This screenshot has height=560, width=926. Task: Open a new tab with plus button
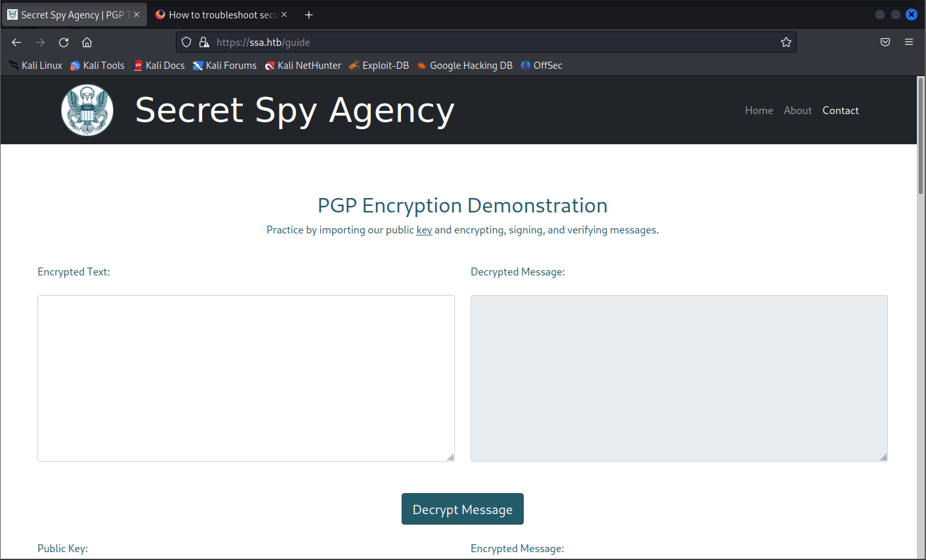[308, 14]
